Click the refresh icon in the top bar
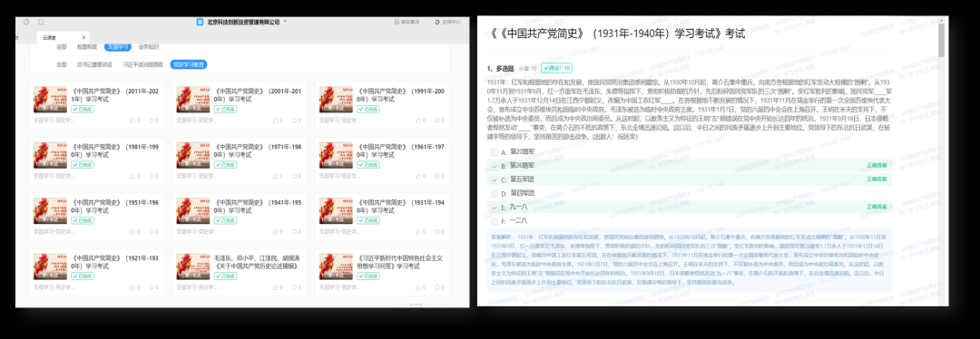This screenshot has height=339, width=980. [x=26, y=22]
